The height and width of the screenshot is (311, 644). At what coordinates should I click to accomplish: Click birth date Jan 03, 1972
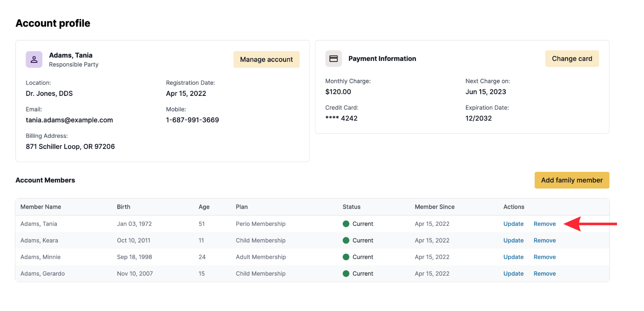tap(134, 224)
